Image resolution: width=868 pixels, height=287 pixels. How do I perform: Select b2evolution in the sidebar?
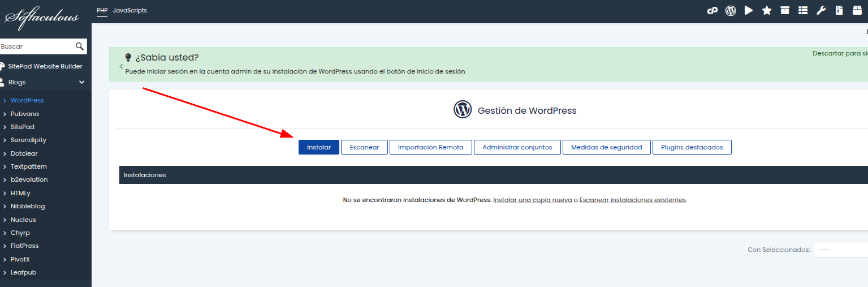29,179
